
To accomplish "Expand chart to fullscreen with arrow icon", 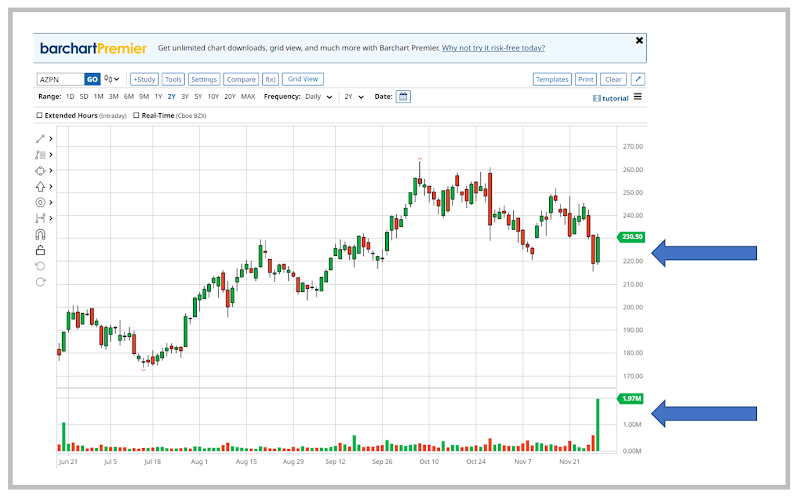I will pos(638,79).
